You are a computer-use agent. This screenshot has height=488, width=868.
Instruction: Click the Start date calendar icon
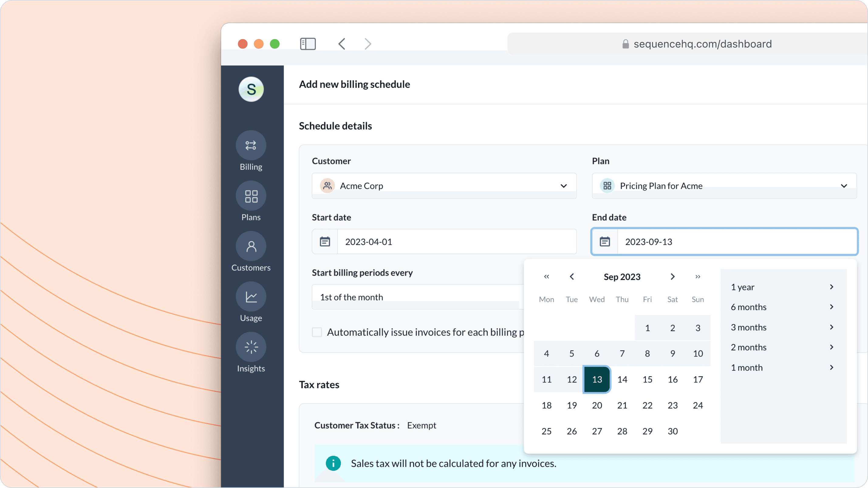325,242
